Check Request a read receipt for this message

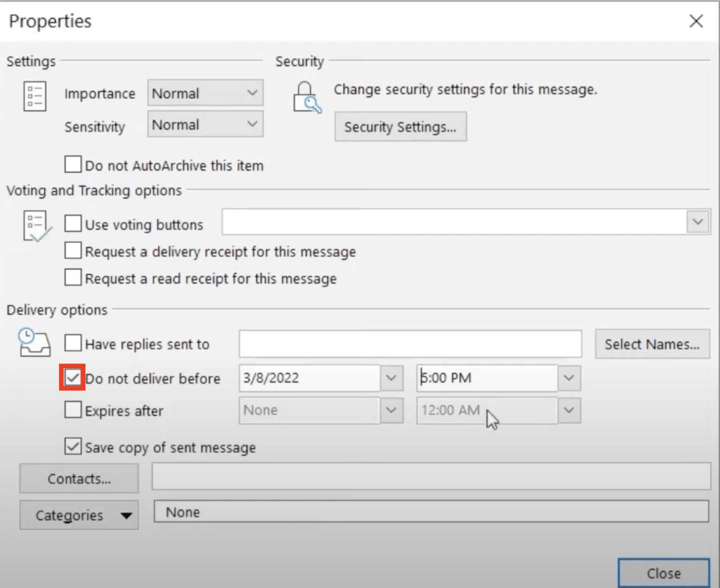pos(72,277)
